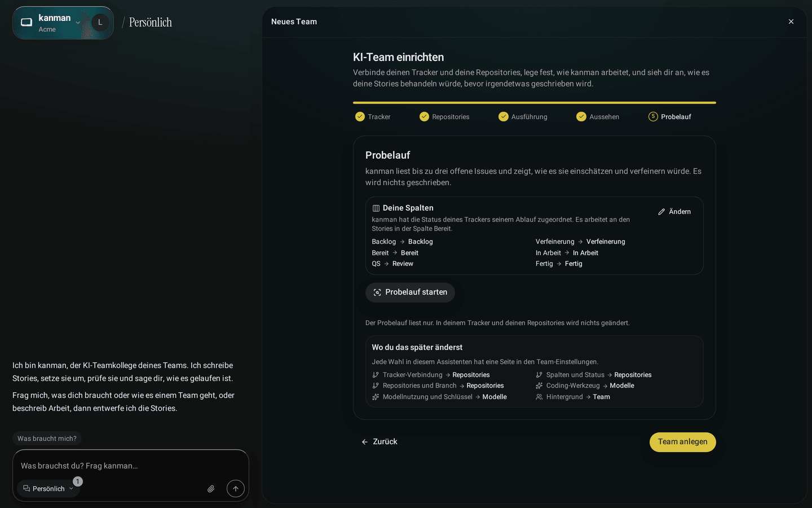
Task: Focus the Frag kanman message input
Action: click(x=131, y=466)
